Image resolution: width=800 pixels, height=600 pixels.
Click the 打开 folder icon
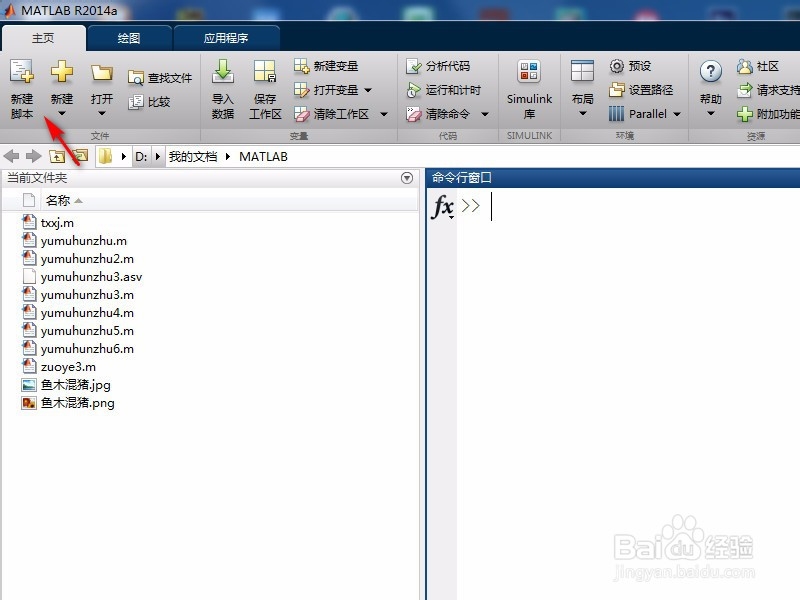(102, 72)
